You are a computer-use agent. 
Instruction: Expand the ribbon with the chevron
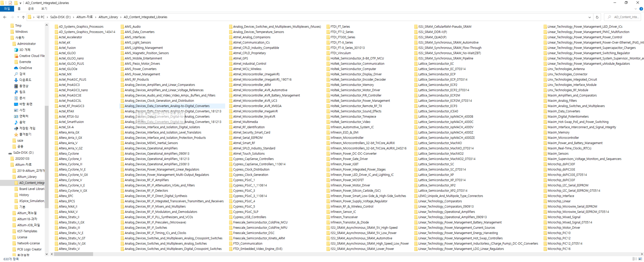pyautogui.click(x=636, y=9)
